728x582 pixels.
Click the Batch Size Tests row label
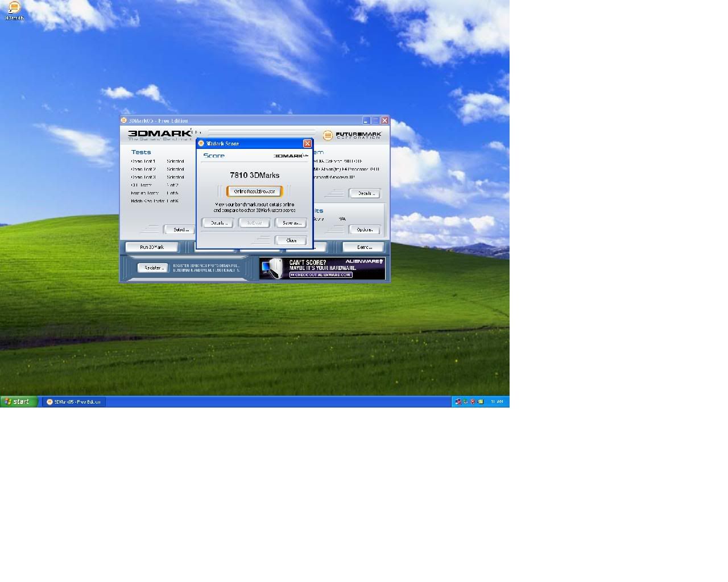point(148,201)
